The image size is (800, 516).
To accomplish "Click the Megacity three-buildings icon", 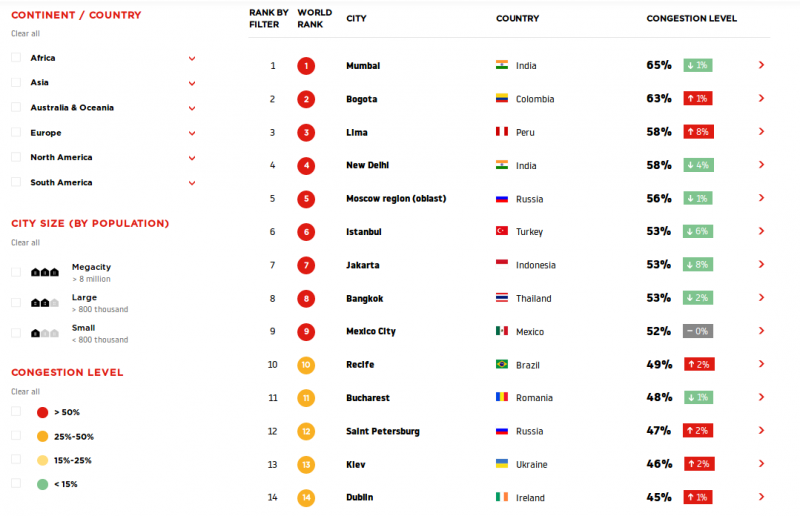I will coord(45,272).
